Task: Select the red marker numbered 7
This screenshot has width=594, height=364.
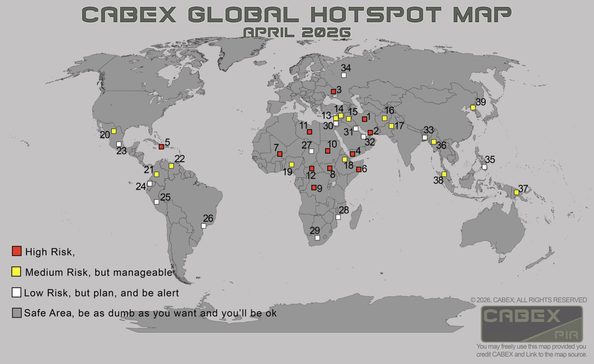Action: (x=280, y=154)
